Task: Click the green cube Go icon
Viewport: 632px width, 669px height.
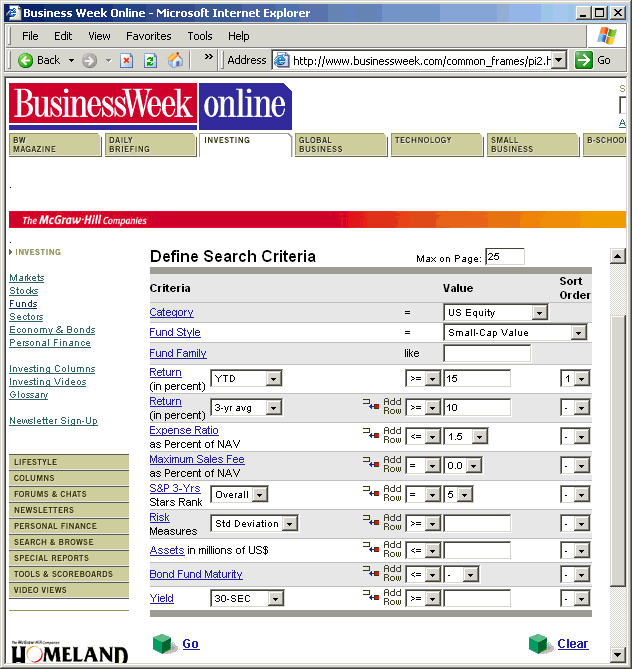Action: 163,644
